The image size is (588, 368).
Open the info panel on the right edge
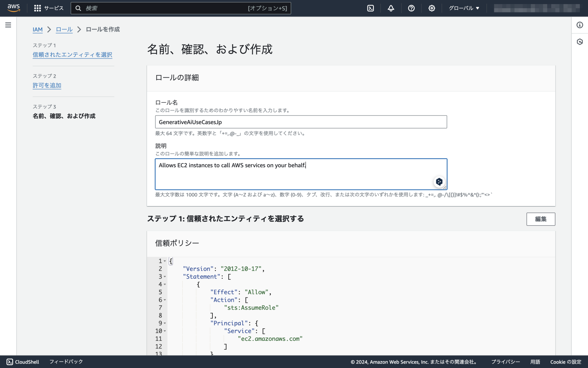(580, 25)
